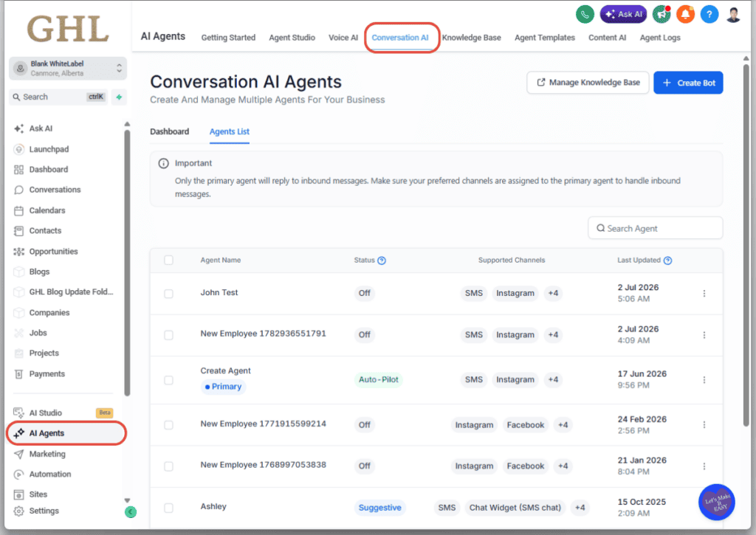Image resolution: width=756 pixels, height=535 pixels.
Task: Select the Conversation AI tab
Action: pos(399,38)
